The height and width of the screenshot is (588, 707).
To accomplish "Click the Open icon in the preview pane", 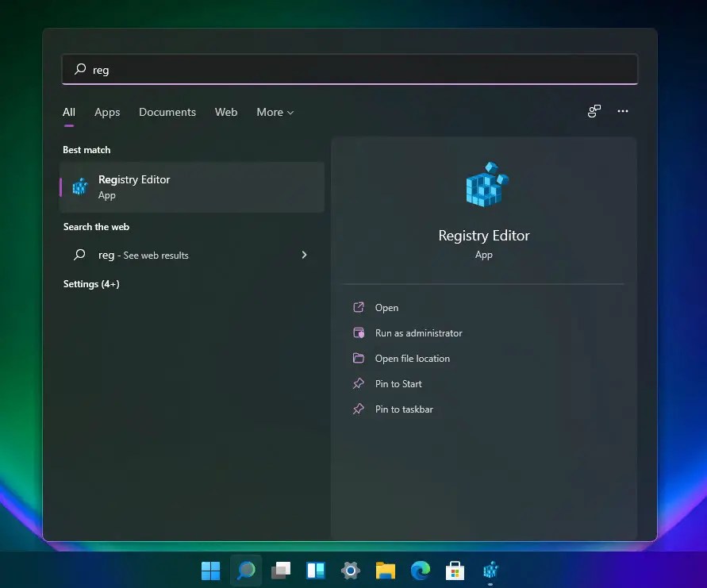I will [x=359, y=308].
